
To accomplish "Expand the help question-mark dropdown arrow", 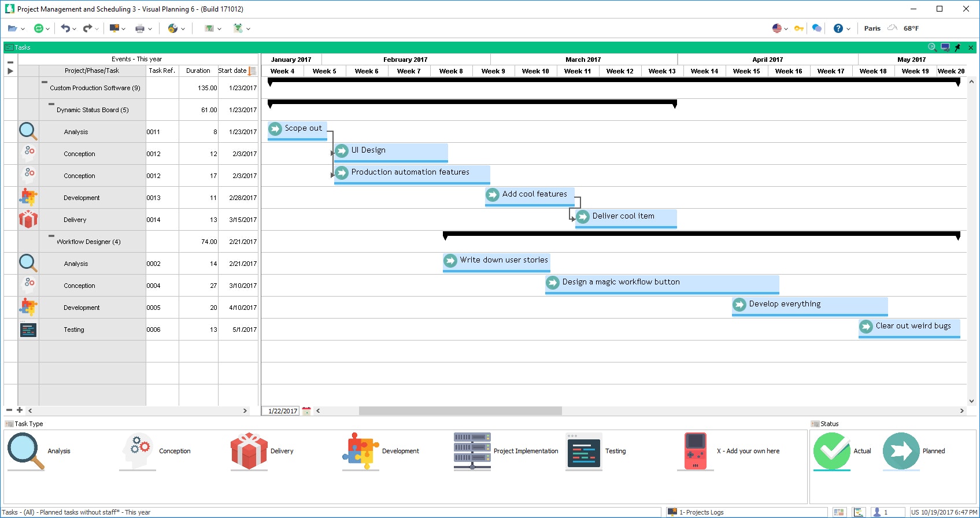I will click(x=848, y=29).
